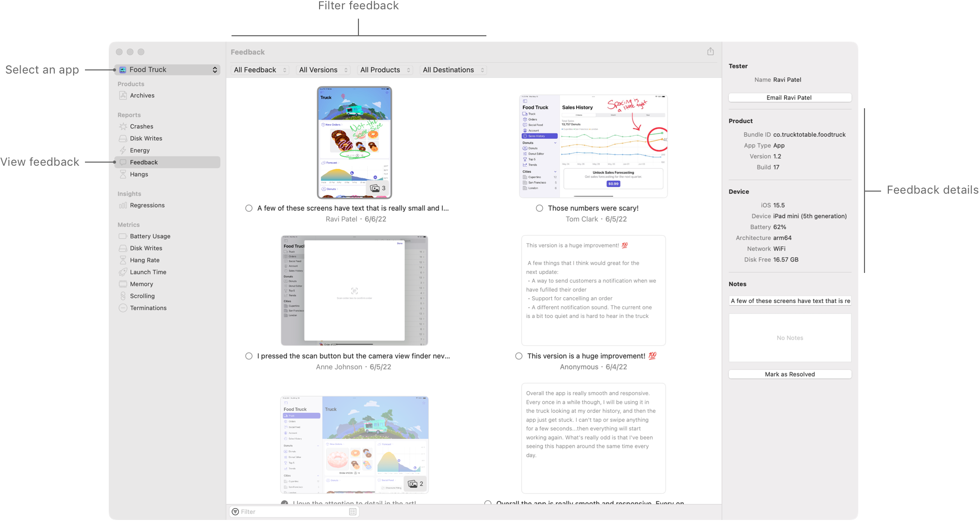Select Launch Time in the Metrics list
The width and height of the screenshot is (980, 521).
(x=148, y=272)
